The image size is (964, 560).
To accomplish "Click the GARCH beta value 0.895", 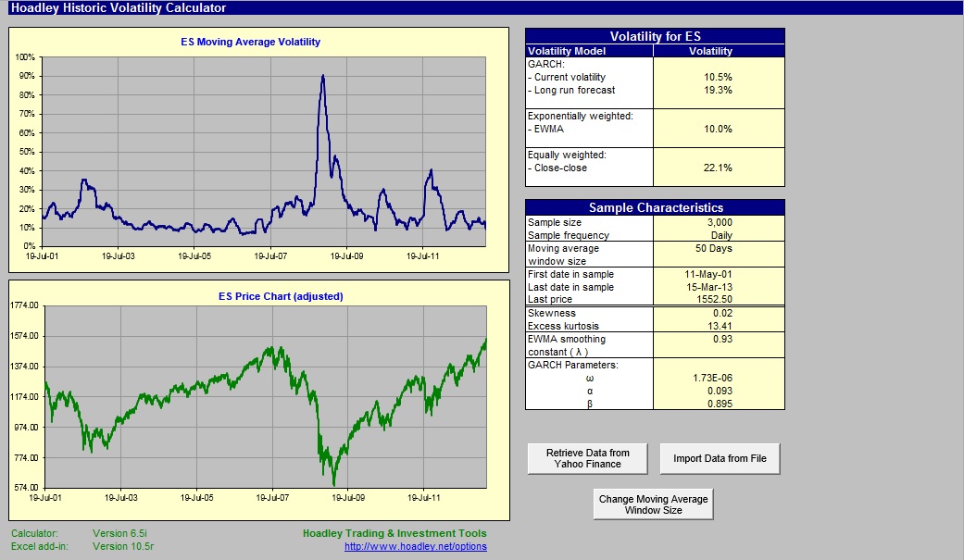I will coord(720,404).
